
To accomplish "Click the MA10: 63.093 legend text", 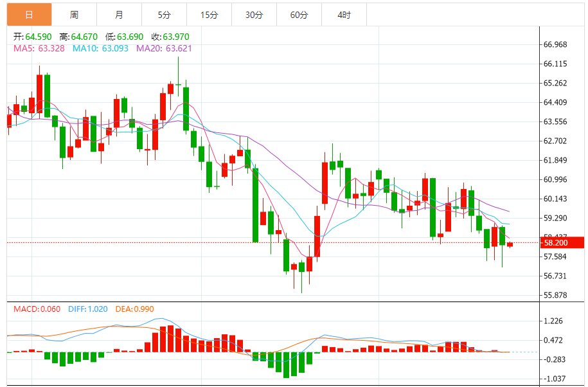I will [x=100, y=48].
